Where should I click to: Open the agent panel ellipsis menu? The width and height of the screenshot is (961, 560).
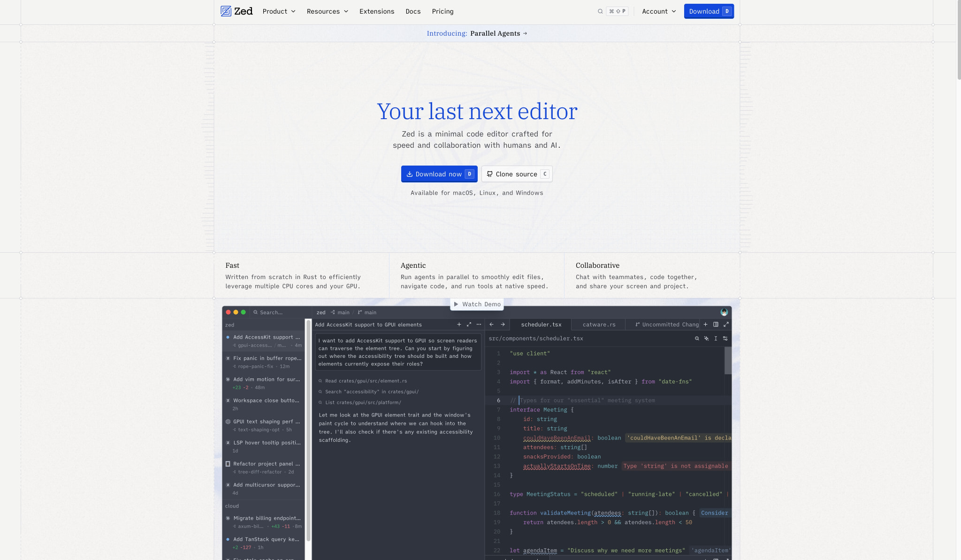[x=479, y=325]
